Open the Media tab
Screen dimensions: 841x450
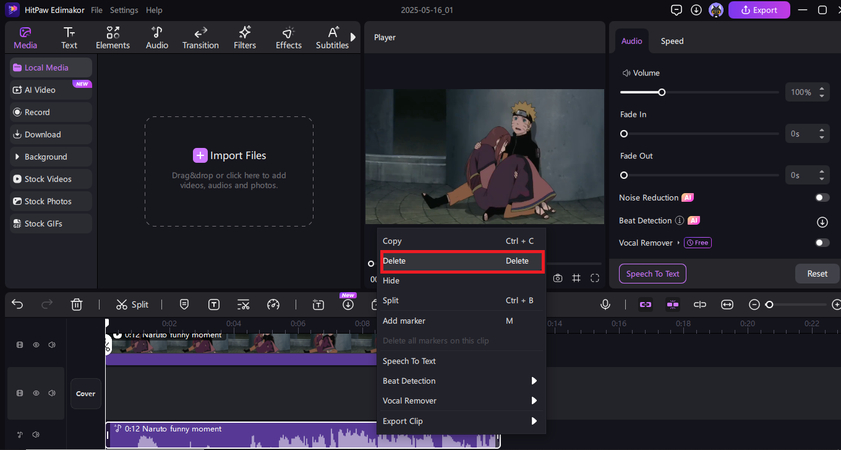click(x=25, y=38)
